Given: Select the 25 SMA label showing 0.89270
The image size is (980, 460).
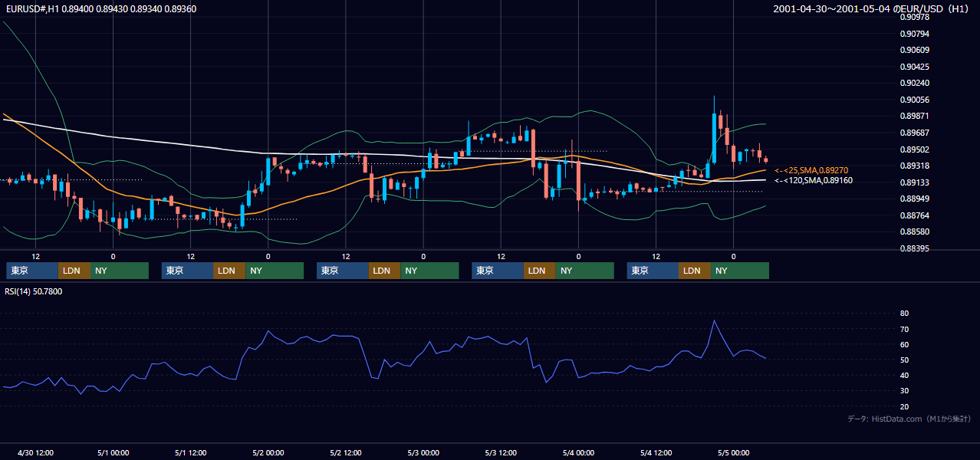Looking at the screenshot, I should pyautogui.click(x=811, y=170).
